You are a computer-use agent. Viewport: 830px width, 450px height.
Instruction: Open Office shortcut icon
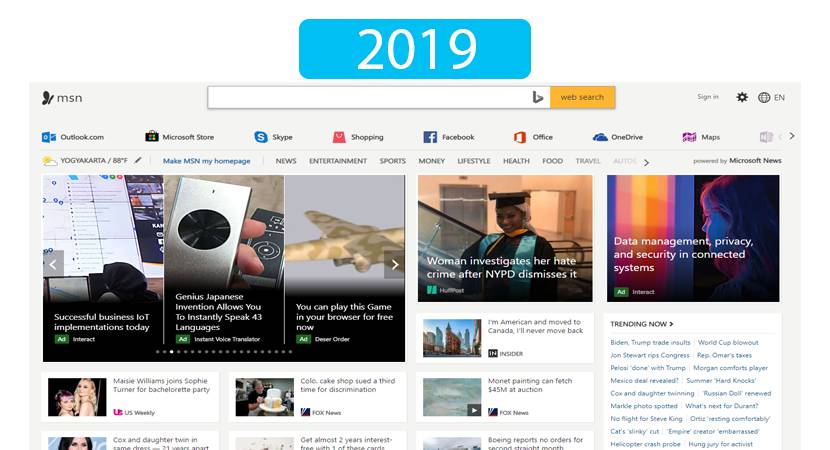tap(520, 137)
